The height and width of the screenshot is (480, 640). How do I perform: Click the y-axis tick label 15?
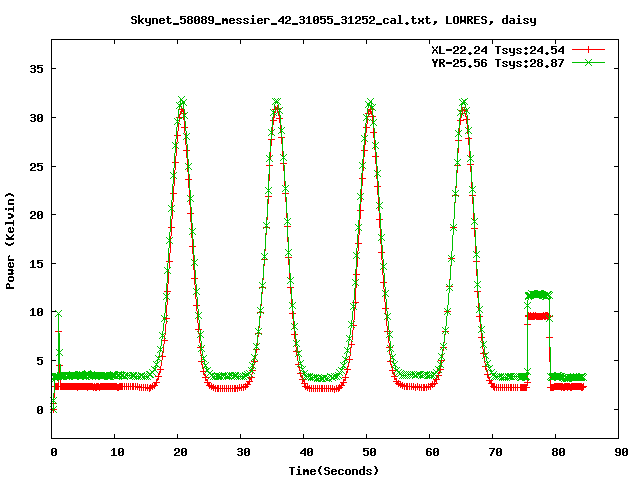coord(36,264)
